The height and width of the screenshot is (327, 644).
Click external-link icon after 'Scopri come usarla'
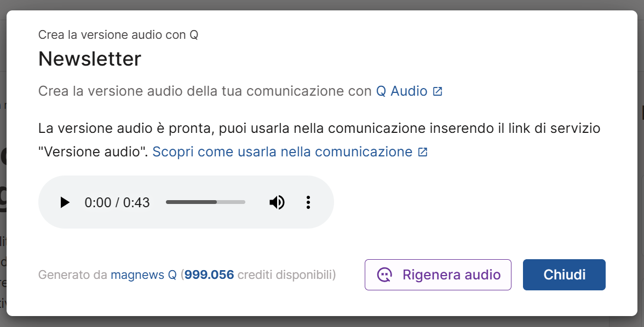click(x=422, y=152)
